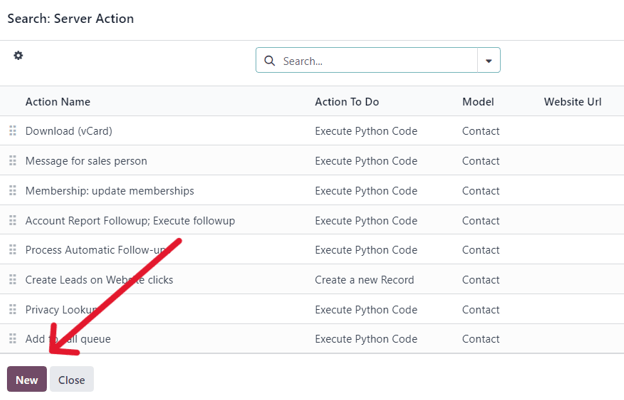Click drag handle for Download (vCard) row
Screen dimensions: 624x400
(x=13, y=131)
